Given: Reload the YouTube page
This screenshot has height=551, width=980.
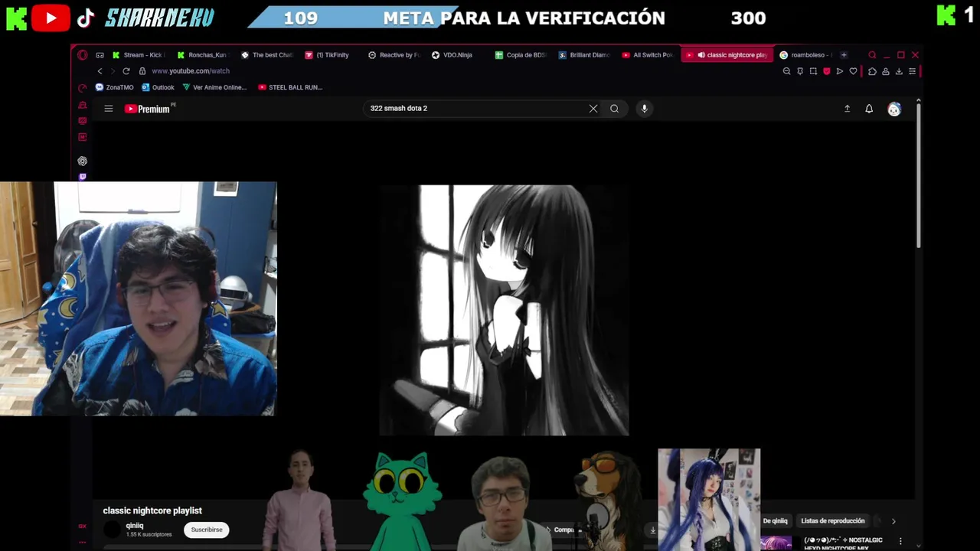Looking at the screenshot, I should click(x=126, y=71).
